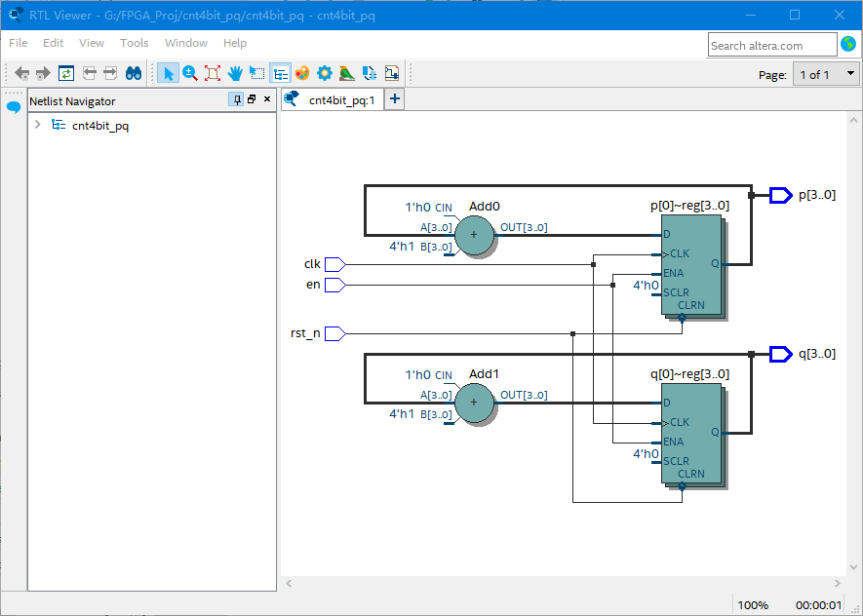Image resolution: width=863 pixels, height=616 pixels.
Task: Click Fit in Window icon
Action: (213, 73)
